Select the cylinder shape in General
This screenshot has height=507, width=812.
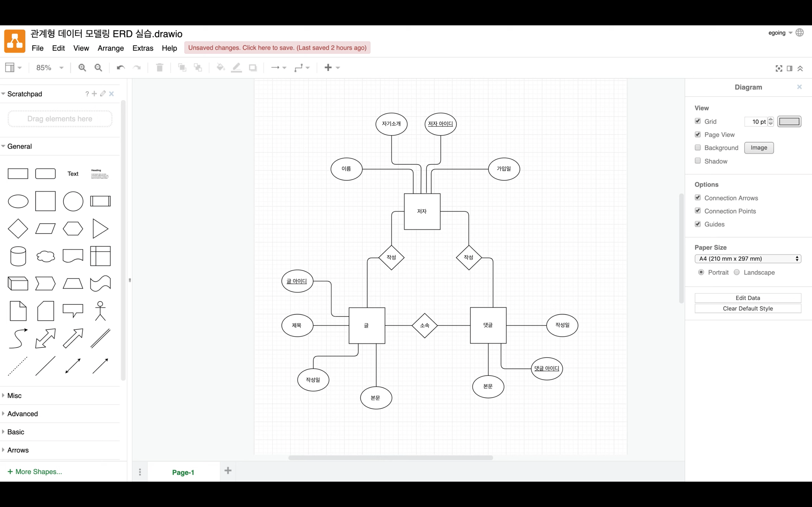click(18, 256)
